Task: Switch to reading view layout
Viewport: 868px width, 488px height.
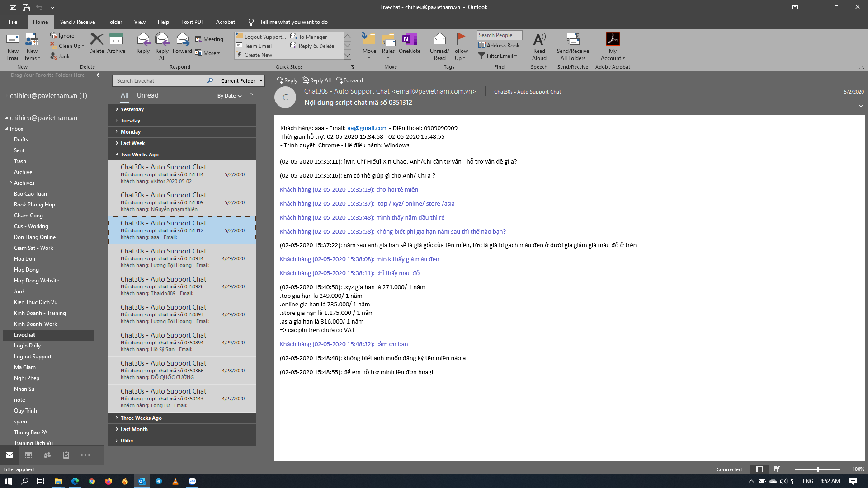Action: [x=777, y=469]
